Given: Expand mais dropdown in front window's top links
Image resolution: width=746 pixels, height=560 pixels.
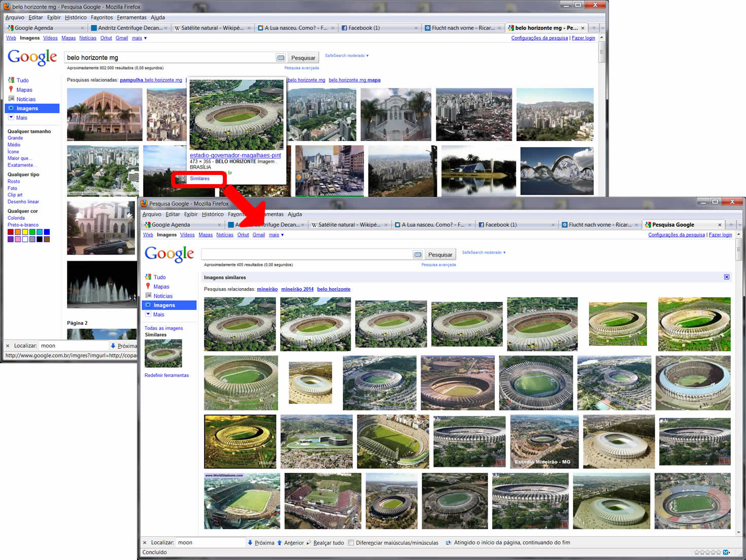Looking at the screenshot, I should pyautogui.click(x=276, y=235).
